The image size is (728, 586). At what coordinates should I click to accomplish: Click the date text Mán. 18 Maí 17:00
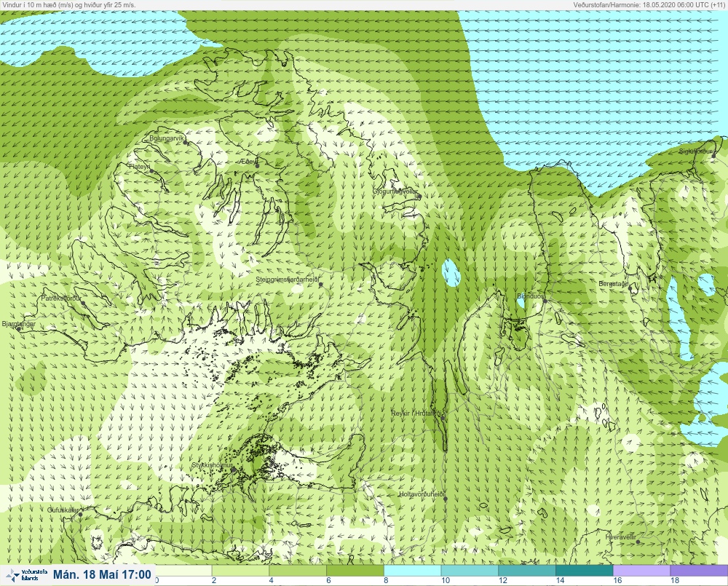pyautogui.click(x=102, y=575)
